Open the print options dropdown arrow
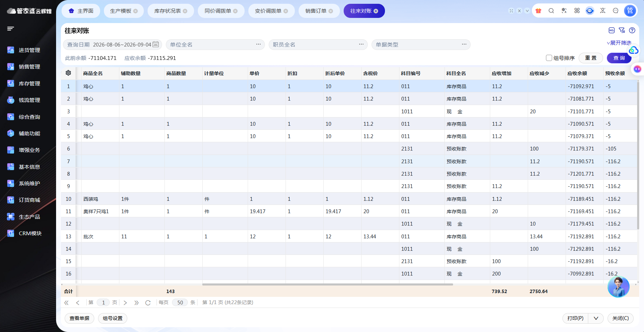Viewport: 644px width, 332px height. click(596, 318)
